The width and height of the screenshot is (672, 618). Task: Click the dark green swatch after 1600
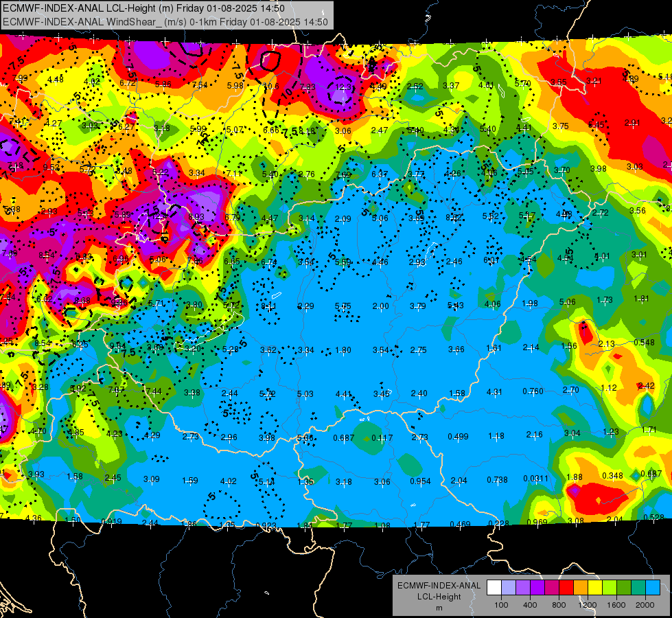click(623, 588)
